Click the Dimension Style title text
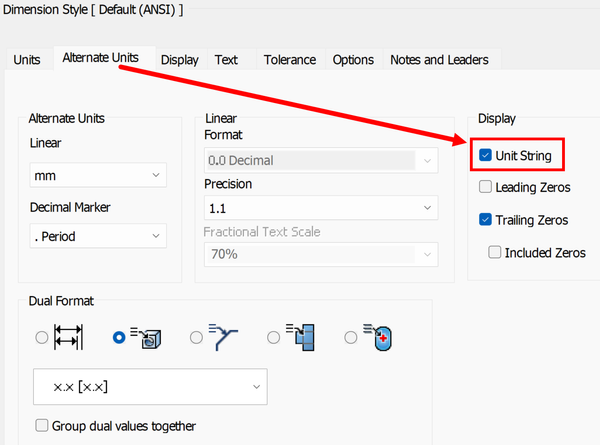 (x=93, y=9)
